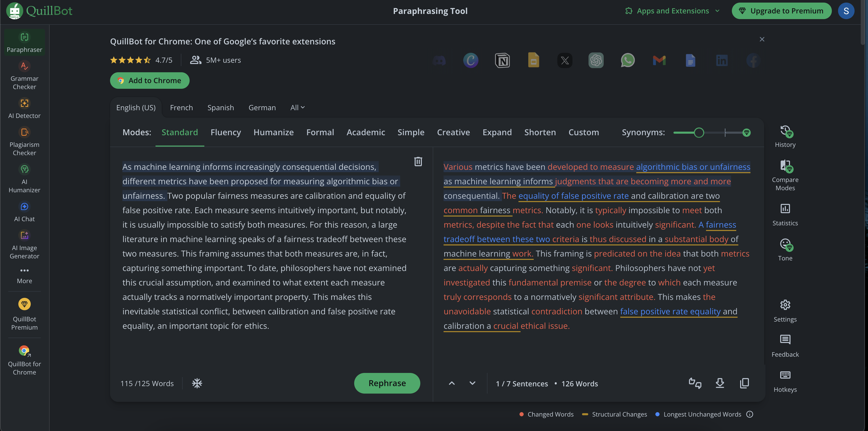Expand the All languages dropdown

297,107
